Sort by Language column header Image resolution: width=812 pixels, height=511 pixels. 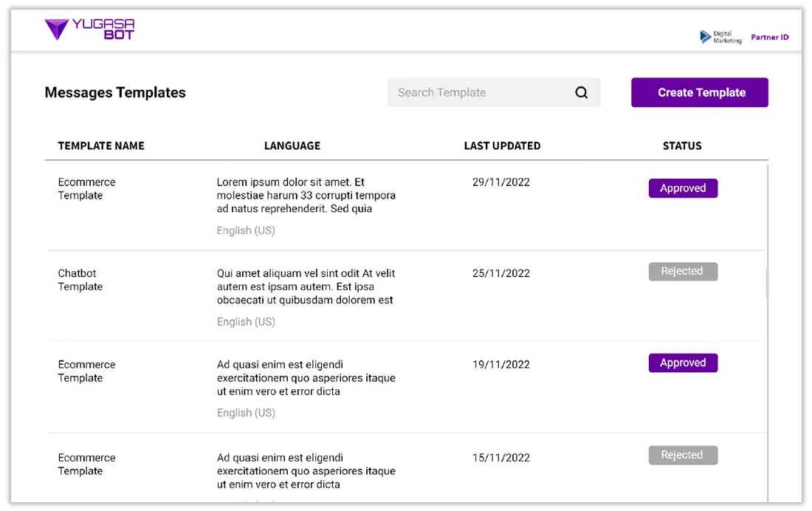292,145
